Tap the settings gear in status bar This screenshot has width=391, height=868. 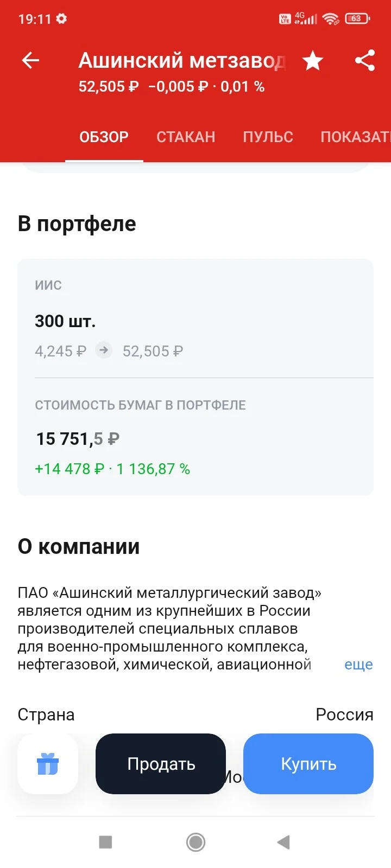(61, 18)
